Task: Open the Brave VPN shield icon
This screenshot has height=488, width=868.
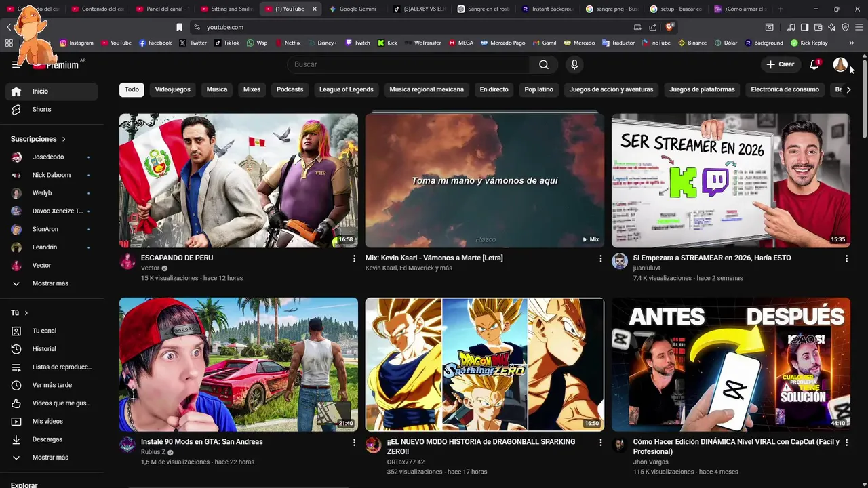Action: [x=845, y=27]
